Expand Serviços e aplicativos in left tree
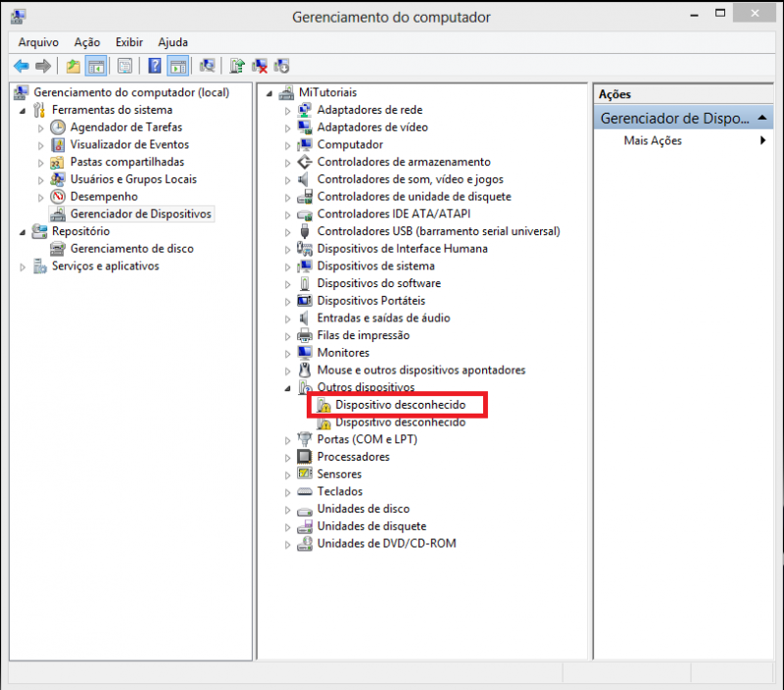 24,267
